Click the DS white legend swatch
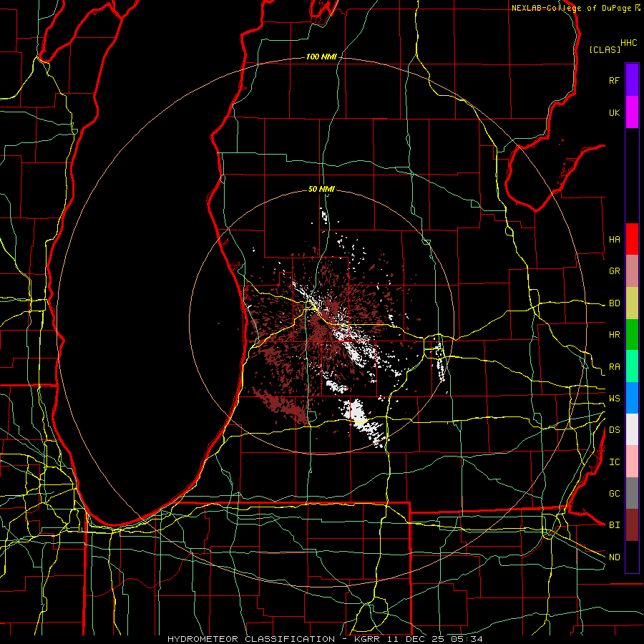 (x=632, y=429)
